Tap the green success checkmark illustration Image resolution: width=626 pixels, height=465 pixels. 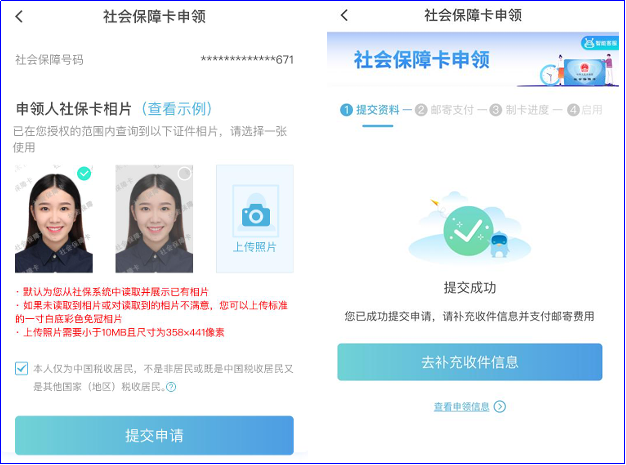pyautogui.click(x=468, y=231)
